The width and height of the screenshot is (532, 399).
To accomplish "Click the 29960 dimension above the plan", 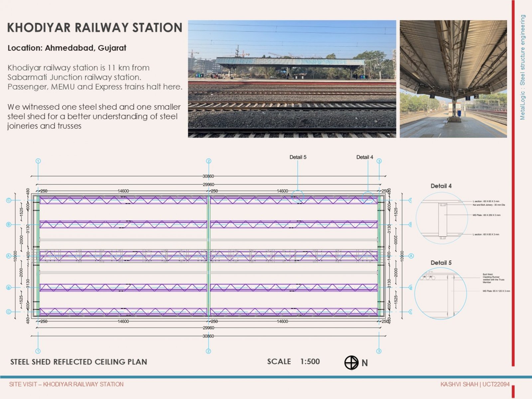I will coord(208,185).
